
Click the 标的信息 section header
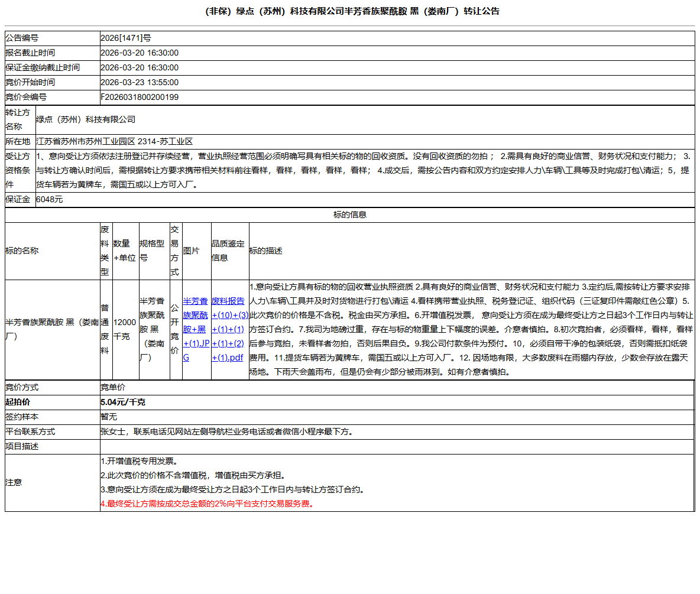pyautogui.click(x=350, y=215)
